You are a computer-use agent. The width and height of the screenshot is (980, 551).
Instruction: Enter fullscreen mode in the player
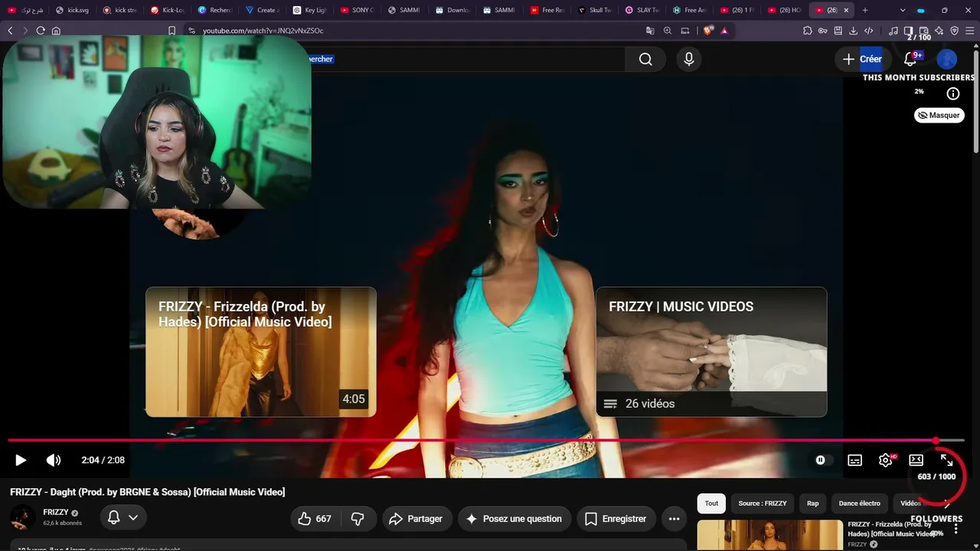946,460
